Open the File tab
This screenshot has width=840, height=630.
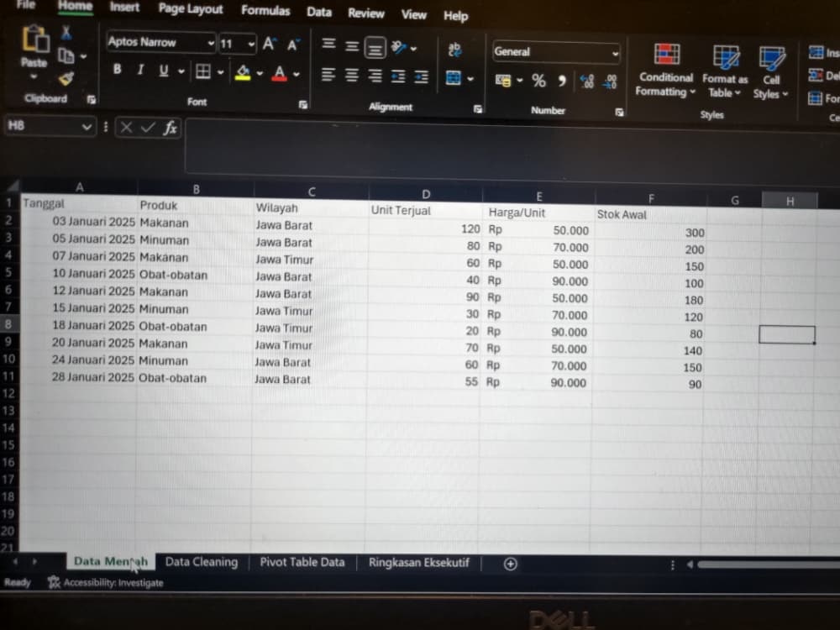click(26, 5)
